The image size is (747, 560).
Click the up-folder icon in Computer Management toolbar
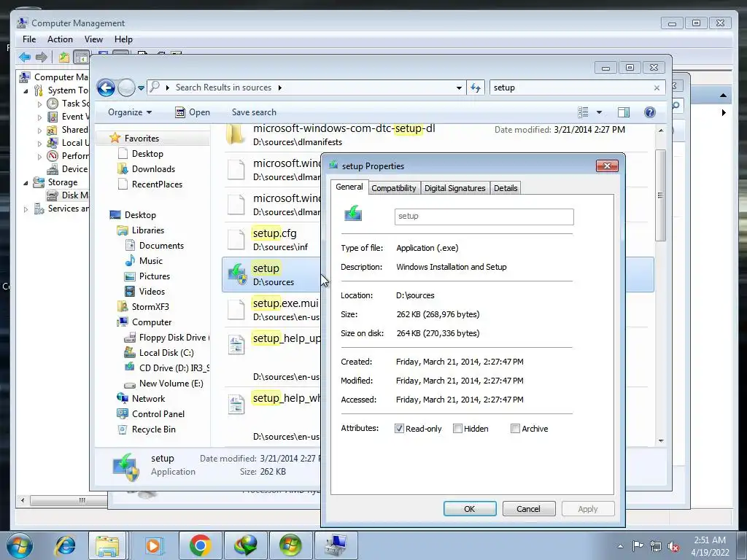(x=64, y=58)
